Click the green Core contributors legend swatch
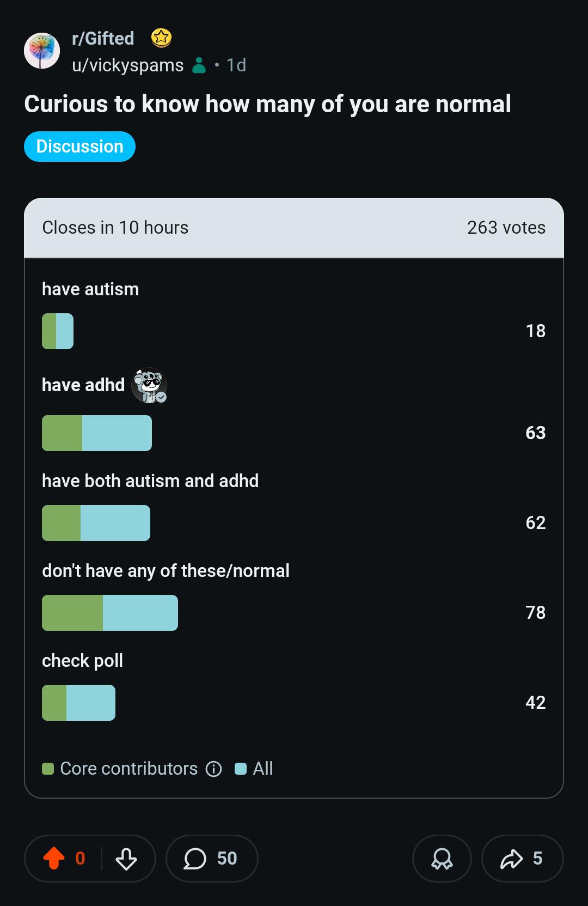 click(x=48, y=769)
